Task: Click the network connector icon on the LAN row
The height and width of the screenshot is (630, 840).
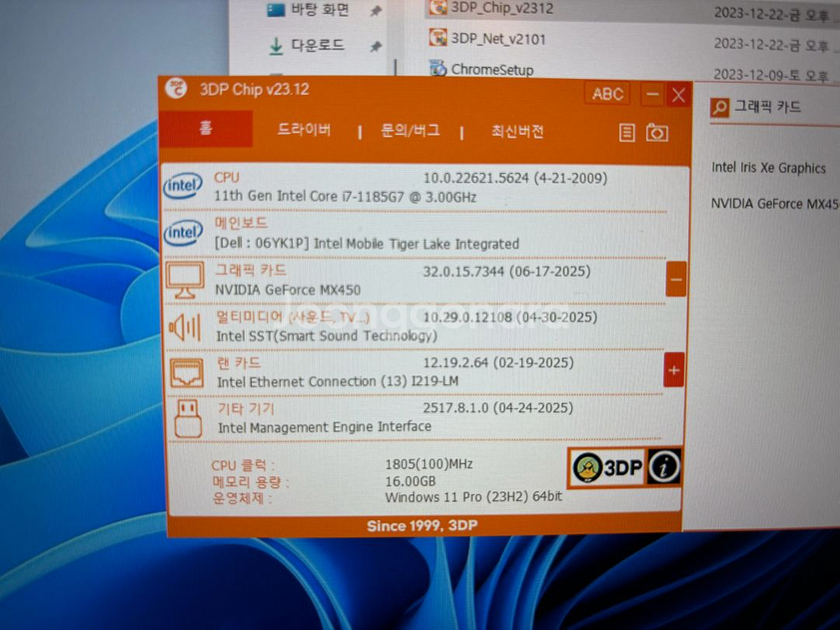Action: point(185,370)
